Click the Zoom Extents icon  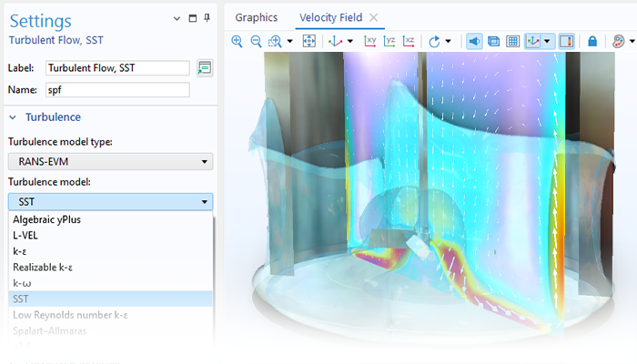pos(309,41)
